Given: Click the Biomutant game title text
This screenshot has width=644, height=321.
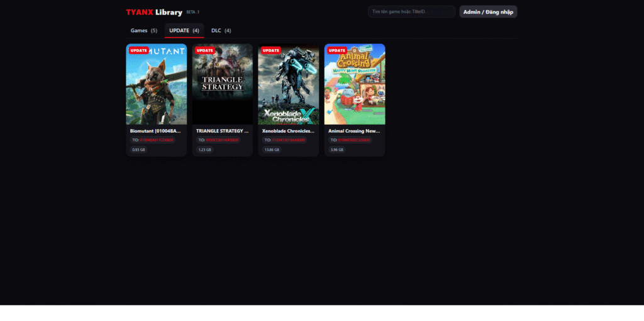Looking at the screenshot, I should click(x=155, y=131).
